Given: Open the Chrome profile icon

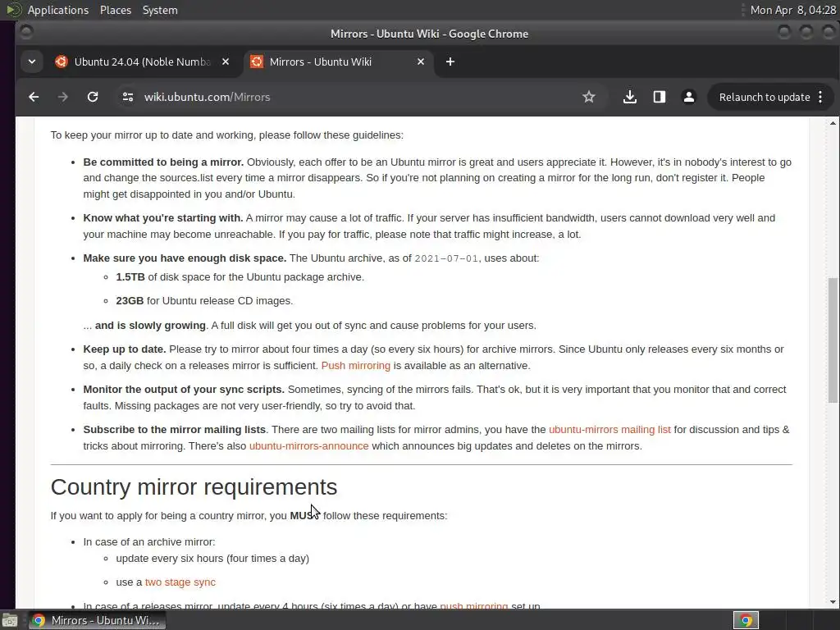Looking at the screenshot, I should point(689,97).
